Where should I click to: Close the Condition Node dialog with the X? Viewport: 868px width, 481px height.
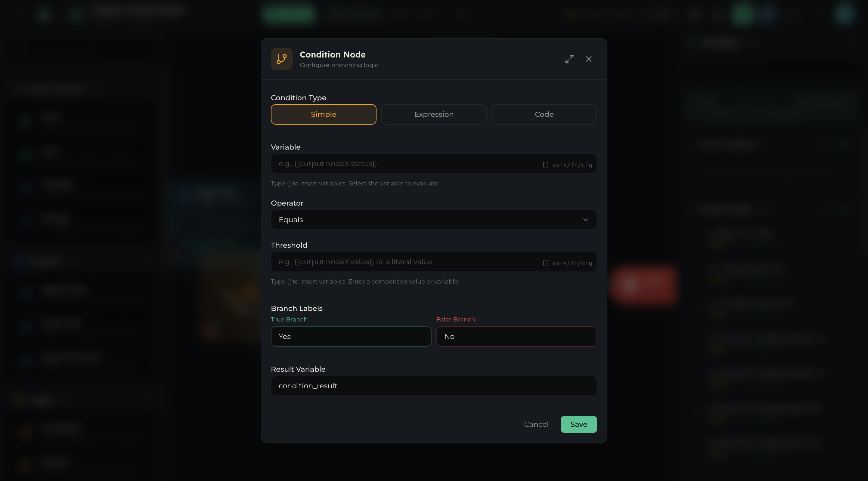pos(588,59)
